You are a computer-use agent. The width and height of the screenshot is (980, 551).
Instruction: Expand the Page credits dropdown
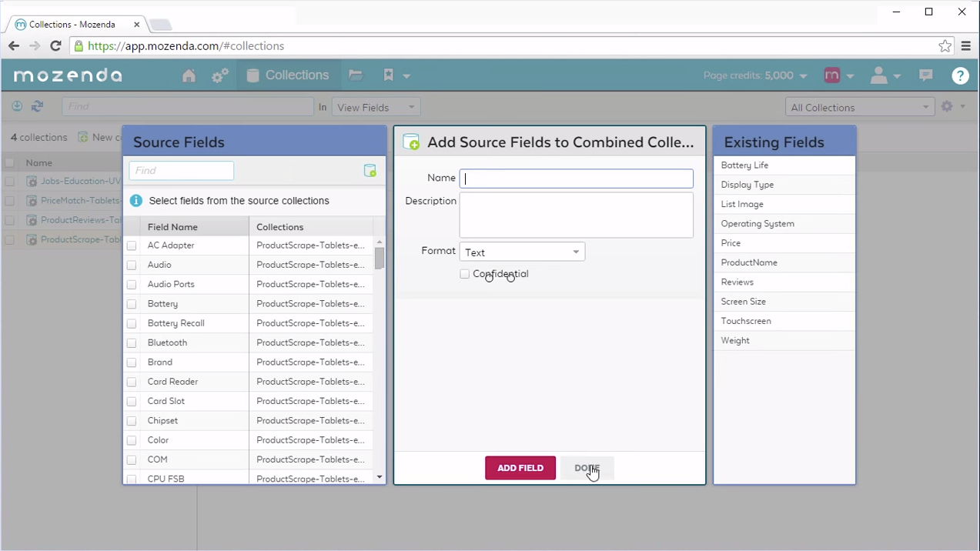803,76
